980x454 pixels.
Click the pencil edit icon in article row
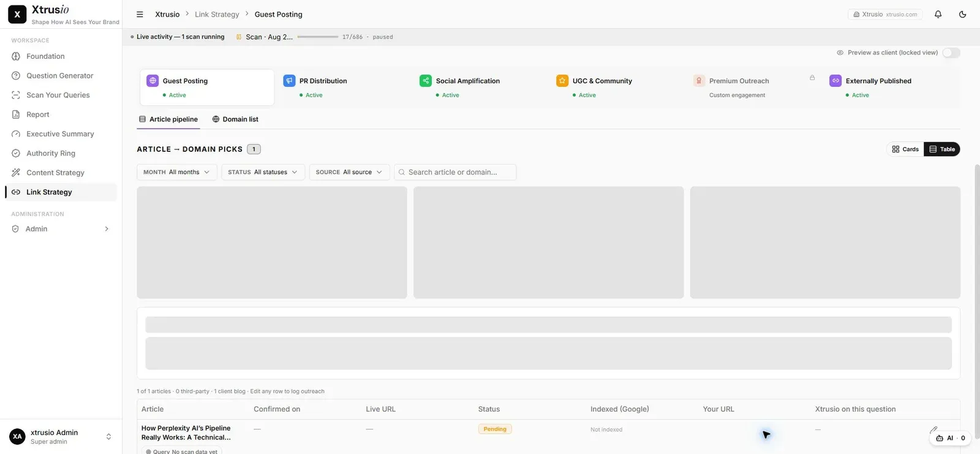click(933, 429)
